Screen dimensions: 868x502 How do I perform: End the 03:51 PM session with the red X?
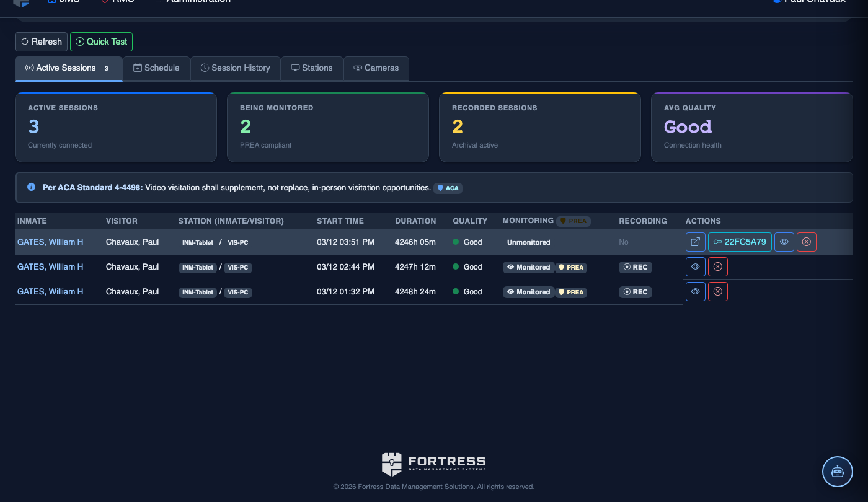[807, 242]
